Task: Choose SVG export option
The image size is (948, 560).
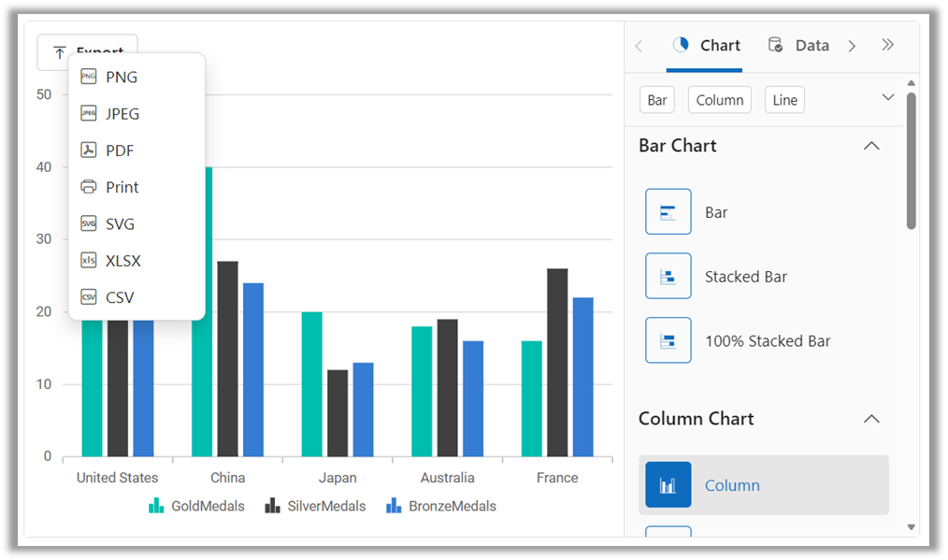Action: pos(136,224)
